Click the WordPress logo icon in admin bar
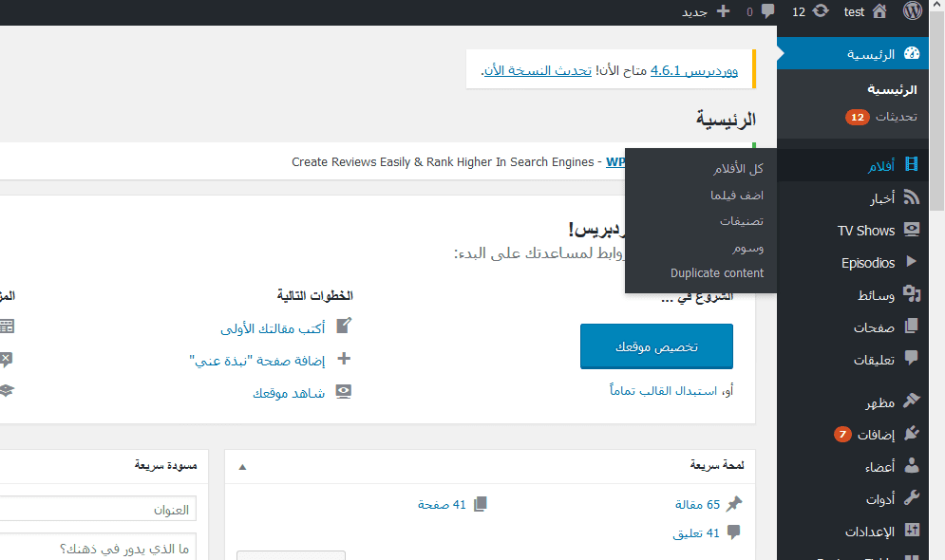The width and height of the screenshot is (945, 560). 913,12
